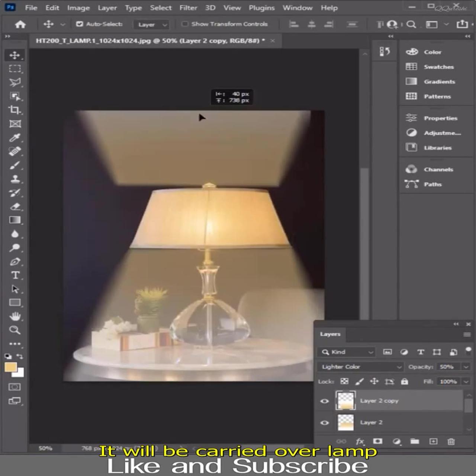Toggle Lock transparent pixels

345,382
